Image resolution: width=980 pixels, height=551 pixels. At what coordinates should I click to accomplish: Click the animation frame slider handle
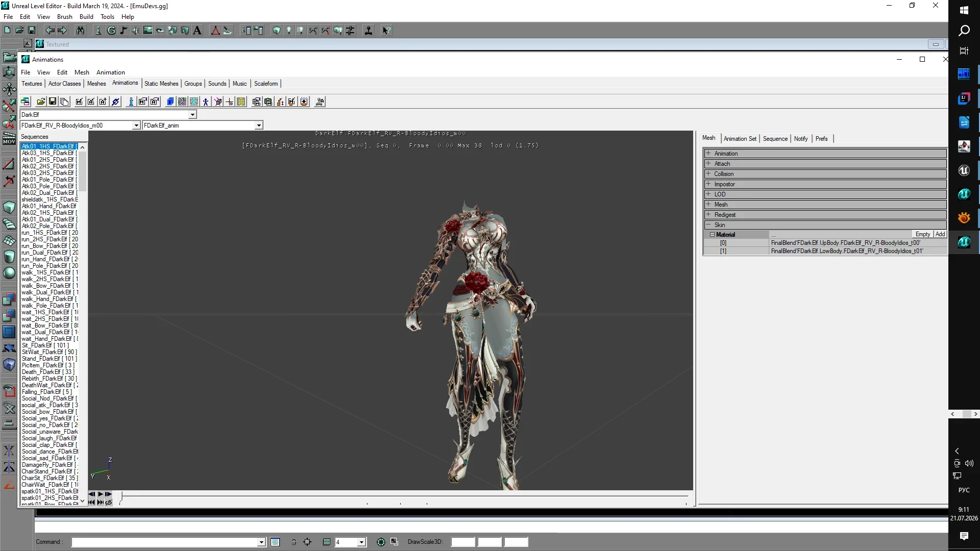[121, 497]
